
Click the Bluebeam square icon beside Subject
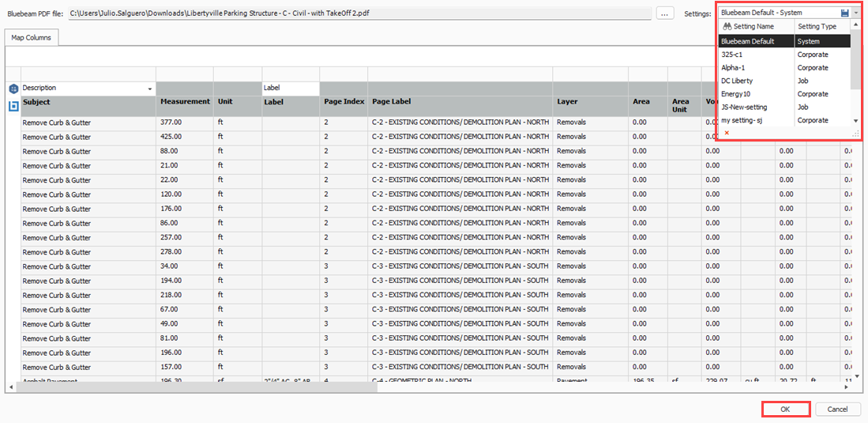point(13,104)
